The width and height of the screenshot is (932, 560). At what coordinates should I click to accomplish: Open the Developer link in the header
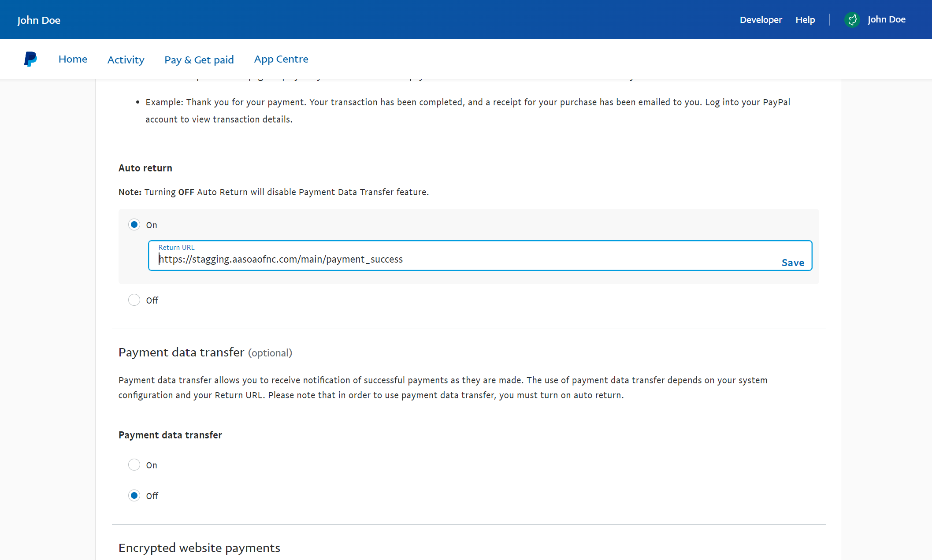click(x=761, y=20)
